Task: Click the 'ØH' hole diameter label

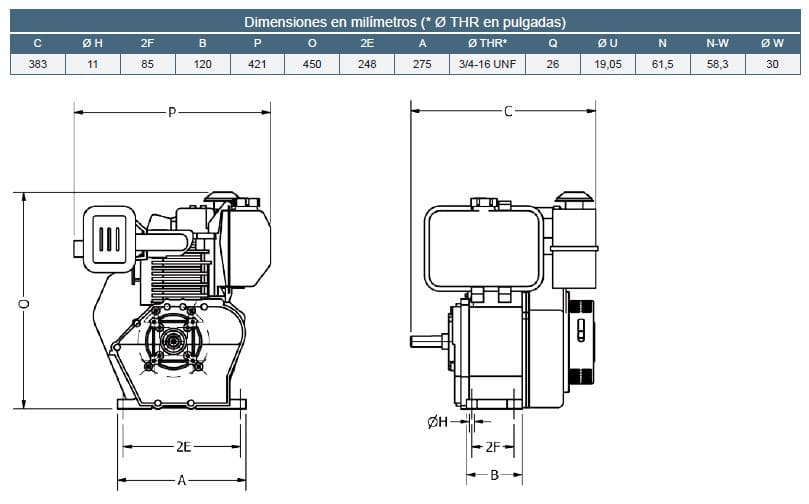Action: pyautogui.click(x=438, y=422)
